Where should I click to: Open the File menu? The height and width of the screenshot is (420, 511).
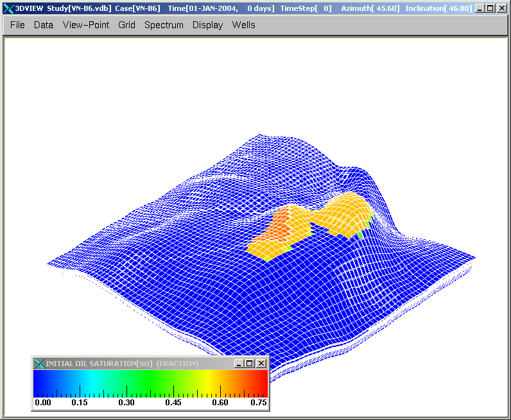click(17, 25)
